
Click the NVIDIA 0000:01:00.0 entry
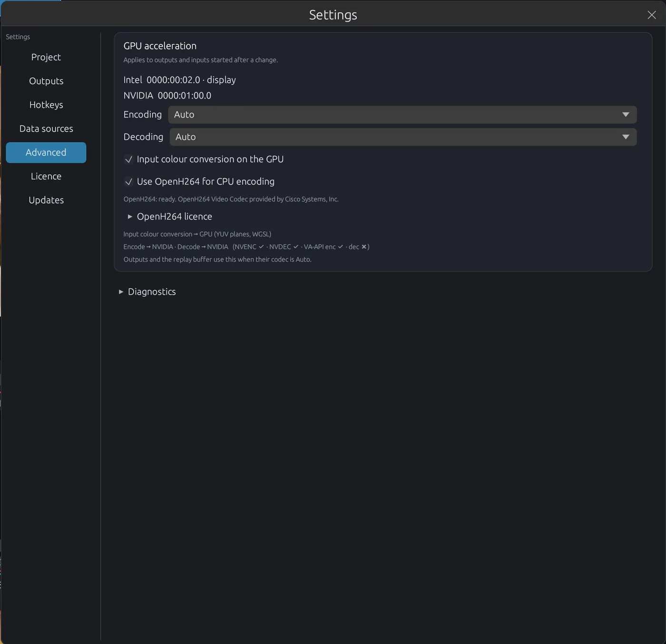click(x=167, y=96)
